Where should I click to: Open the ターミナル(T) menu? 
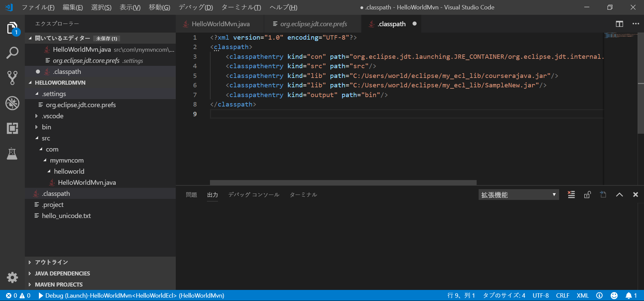(x=241, y=7)
